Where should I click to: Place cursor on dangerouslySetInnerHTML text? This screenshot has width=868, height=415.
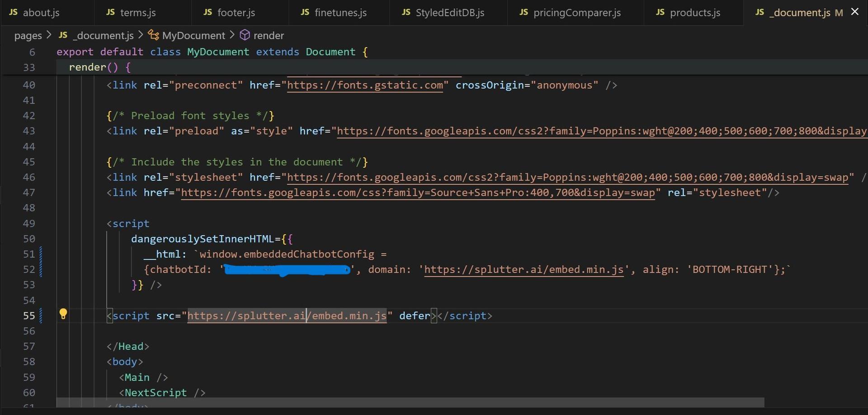point(203,239)
